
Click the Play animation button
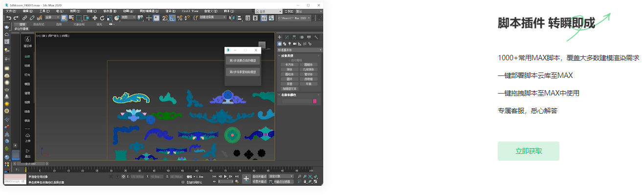(x=225, y=176)
